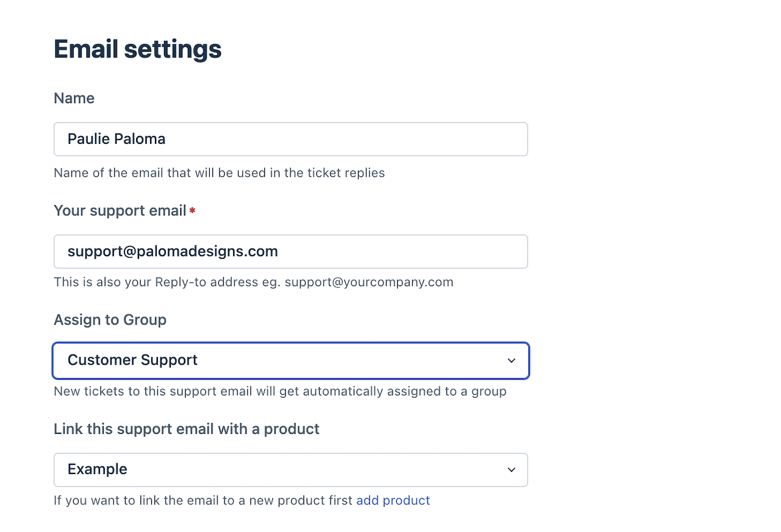Select Customer Support in the group selector
This screenshot has width=781, height=532.
(290, 360)
